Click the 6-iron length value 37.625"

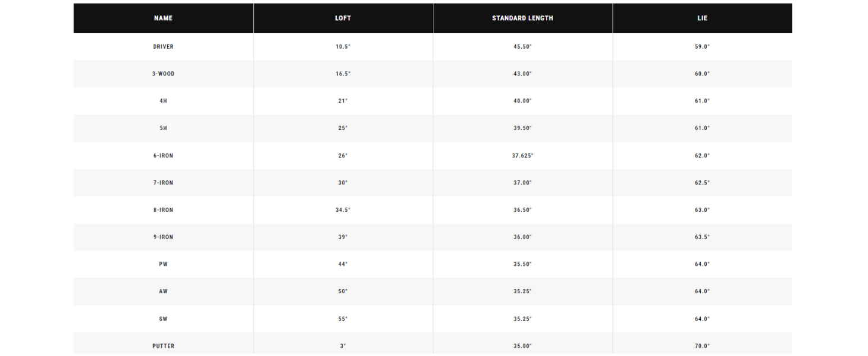pos(523,155)
